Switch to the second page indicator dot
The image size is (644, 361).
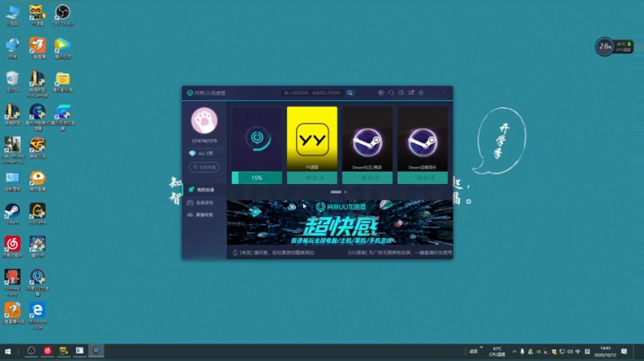pyautogui.click(x=345, y=192)
